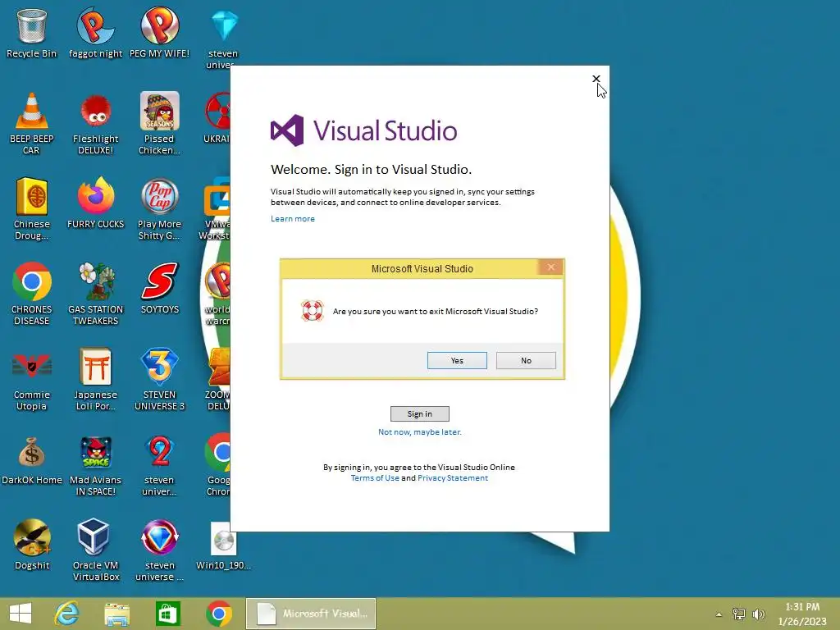The height and width of the screenshot is (630, 840).
Task: Select the Oracle VM VirtualBox icon
Action: coord(95,550)
